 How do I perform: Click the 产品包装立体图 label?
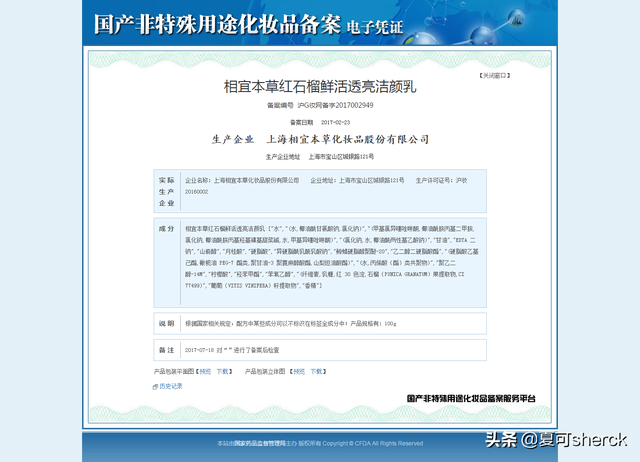pyautogui.click(x=265, y=371)
